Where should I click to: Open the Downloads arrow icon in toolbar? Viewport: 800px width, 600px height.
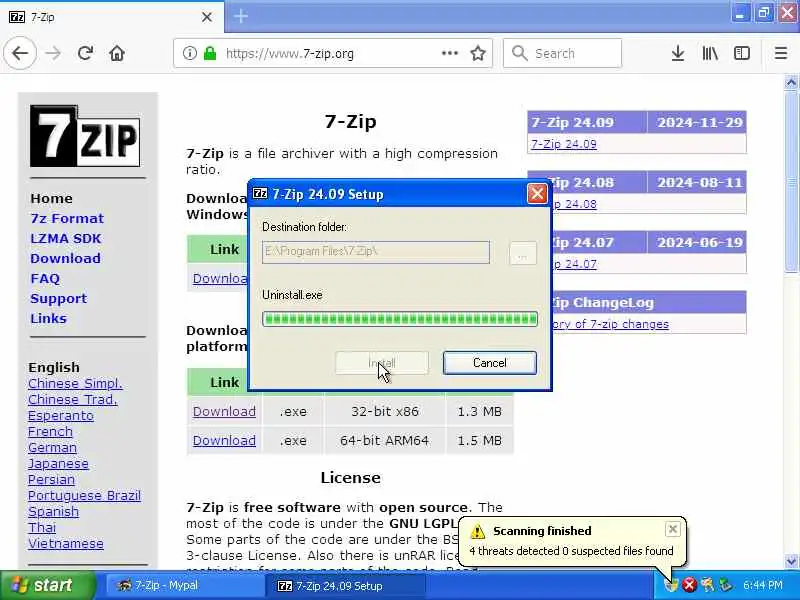tap(678, 53)
